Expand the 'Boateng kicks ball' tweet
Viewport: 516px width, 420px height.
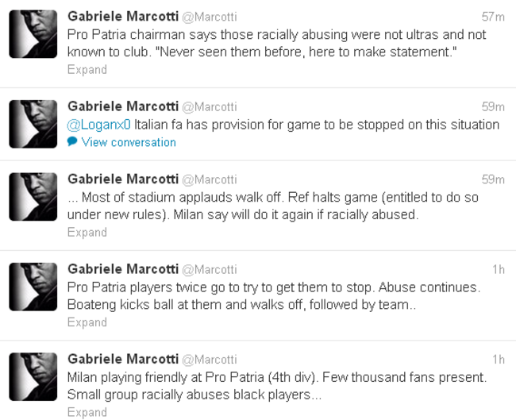point(87,322)
